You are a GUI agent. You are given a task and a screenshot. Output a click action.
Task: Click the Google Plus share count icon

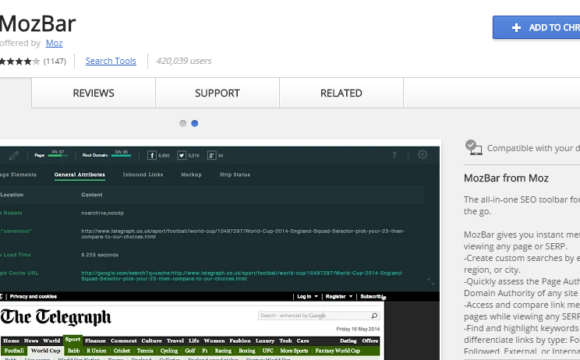tap(211, 155)
